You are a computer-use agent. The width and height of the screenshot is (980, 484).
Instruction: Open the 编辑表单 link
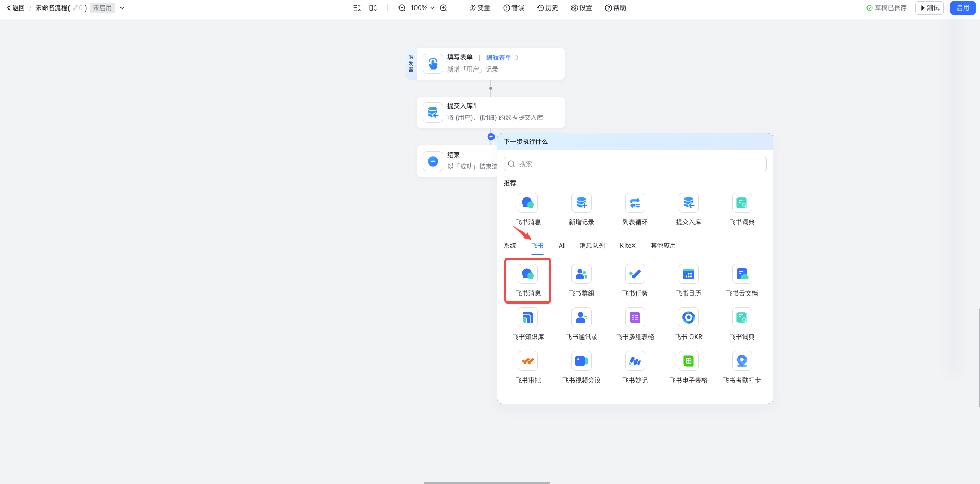pos(502,58)
